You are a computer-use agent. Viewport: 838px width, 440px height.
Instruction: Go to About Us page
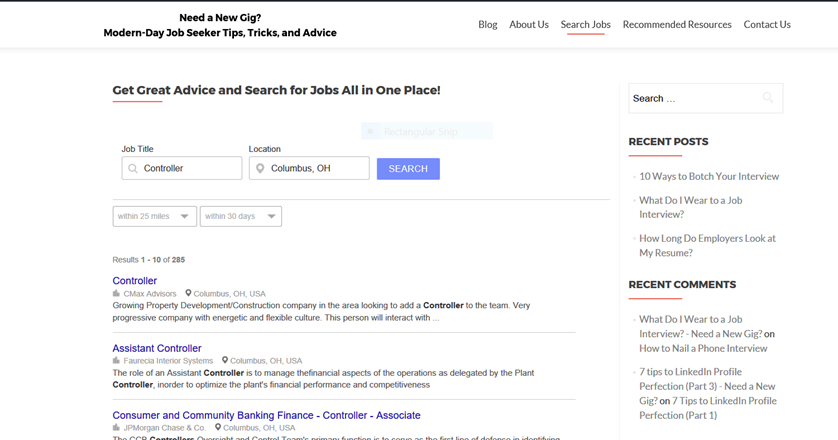[x=529, y=25]
